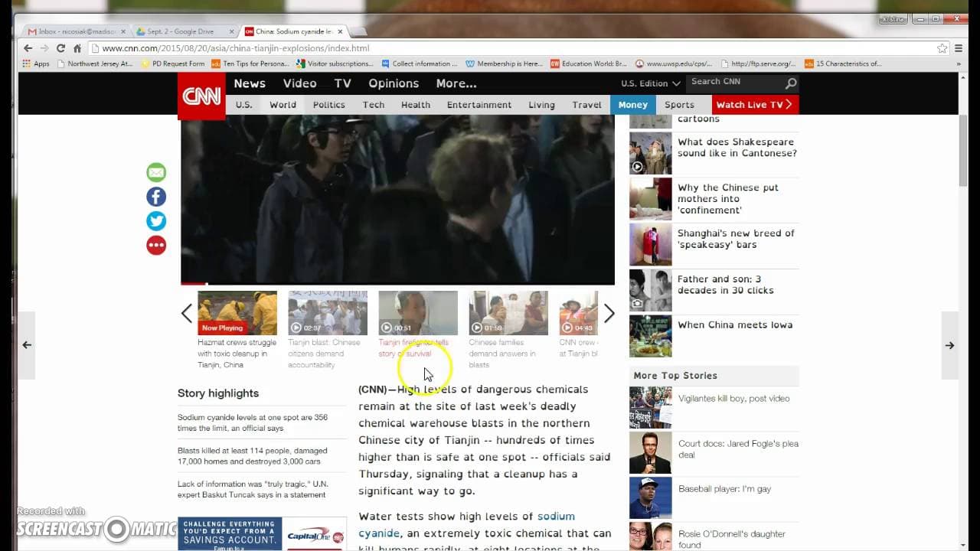The image size is (980, 551).
Task: Open the Apps shortcut in bookmarks bar
Action: [x=36, y=64]
